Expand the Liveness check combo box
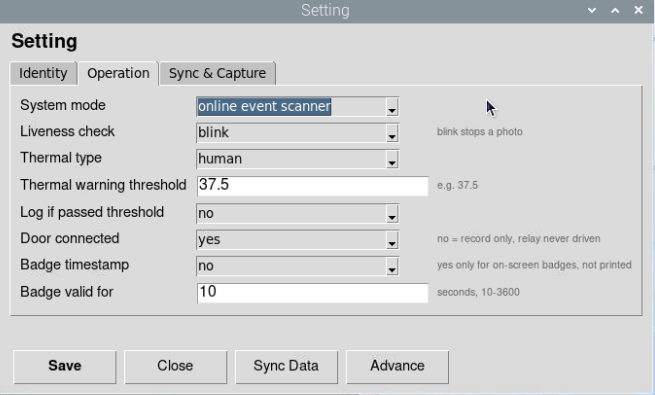Viewport: 655px width, 395px height. click(297, 133)
